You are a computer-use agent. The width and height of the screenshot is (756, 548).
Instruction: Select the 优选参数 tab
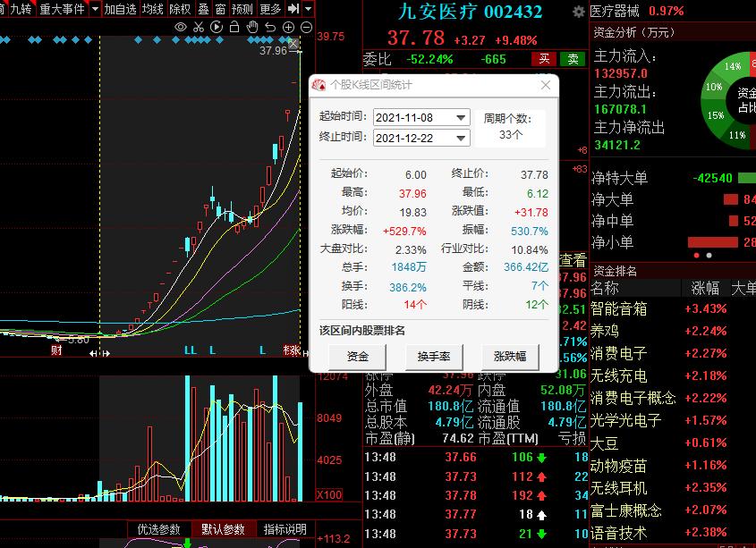[x=159, y=528]
